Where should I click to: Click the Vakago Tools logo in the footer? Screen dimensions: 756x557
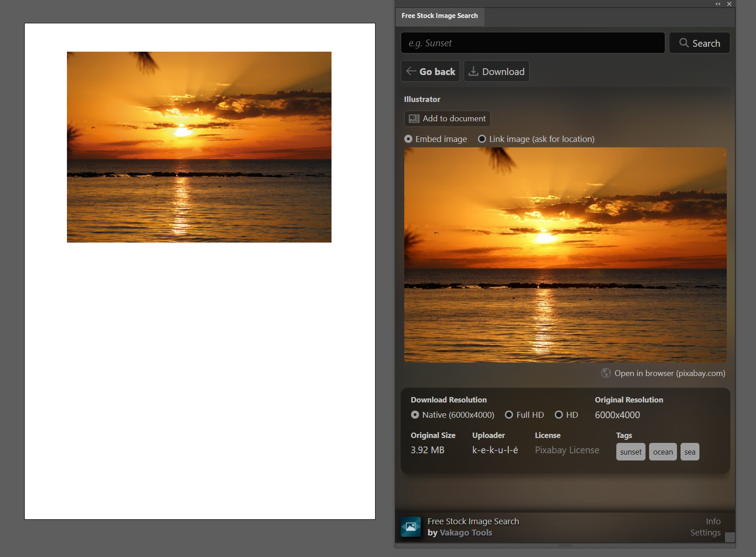411,526
